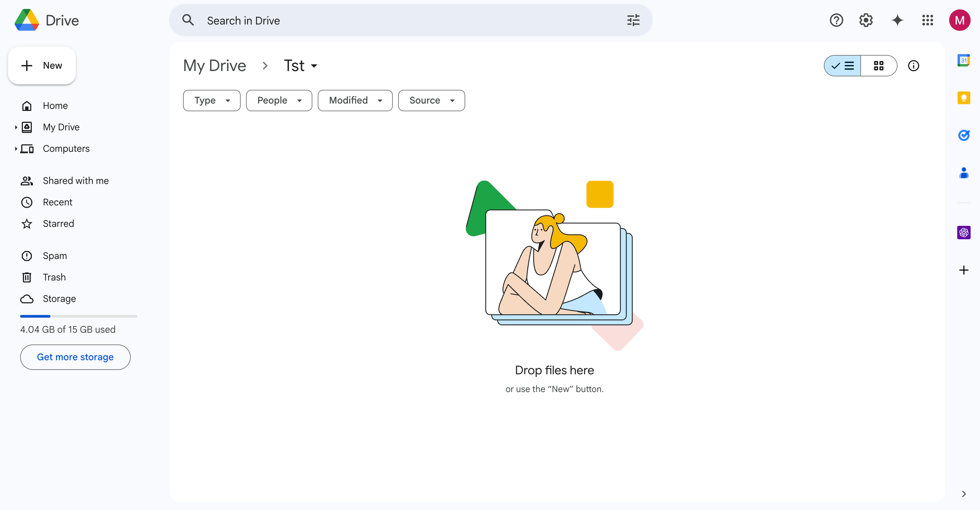The image size is (980, 510).
Task: Open Settings gear icon
Action: pyautogui.click(x=866, y=20)
